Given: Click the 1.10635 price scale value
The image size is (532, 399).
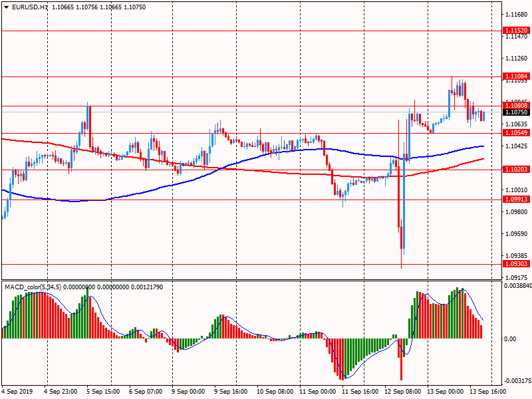Looking at the screenshot, I should 517,124.
